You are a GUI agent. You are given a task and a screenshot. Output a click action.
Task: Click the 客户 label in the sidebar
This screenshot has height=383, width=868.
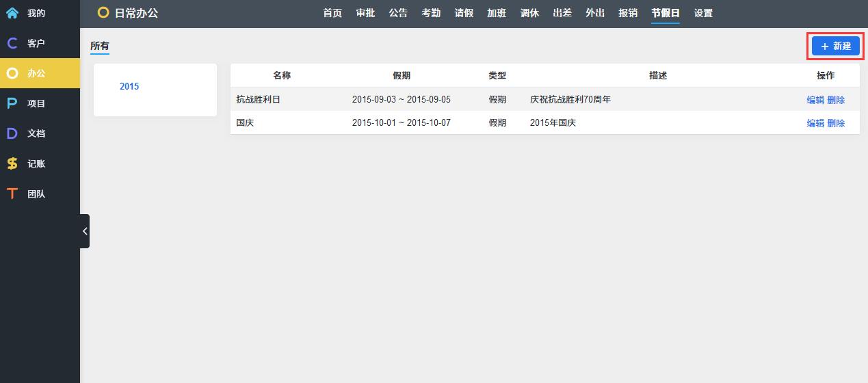coord(36,43)
